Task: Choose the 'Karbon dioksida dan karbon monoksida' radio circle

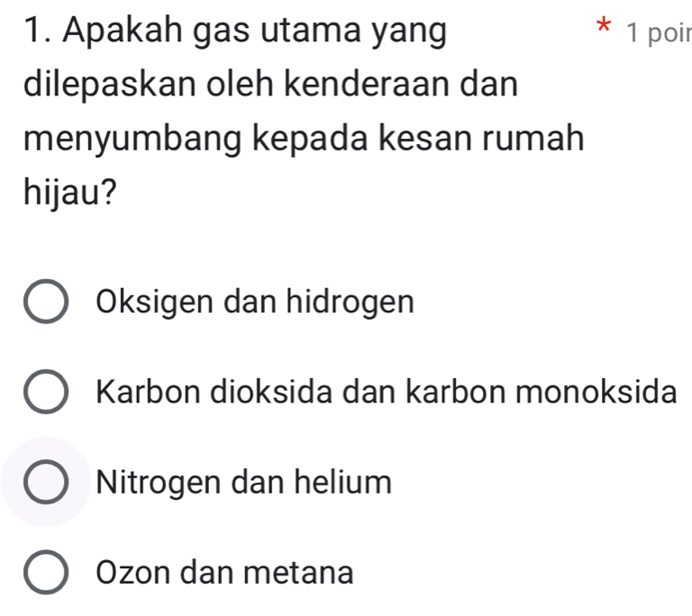Action: pyautogui.click(x=45, y=393)
